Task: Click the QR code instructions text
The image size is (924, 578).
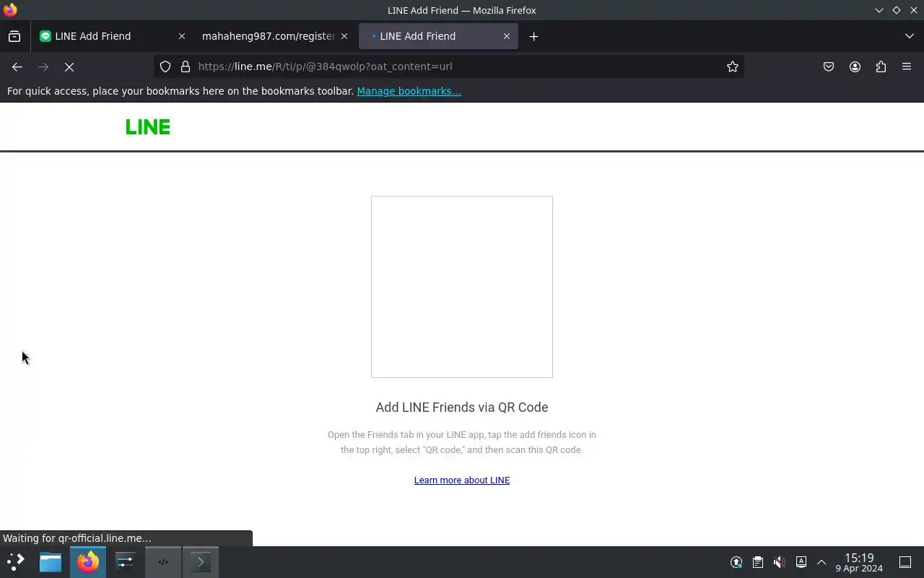Action: [x=462, y=442]
